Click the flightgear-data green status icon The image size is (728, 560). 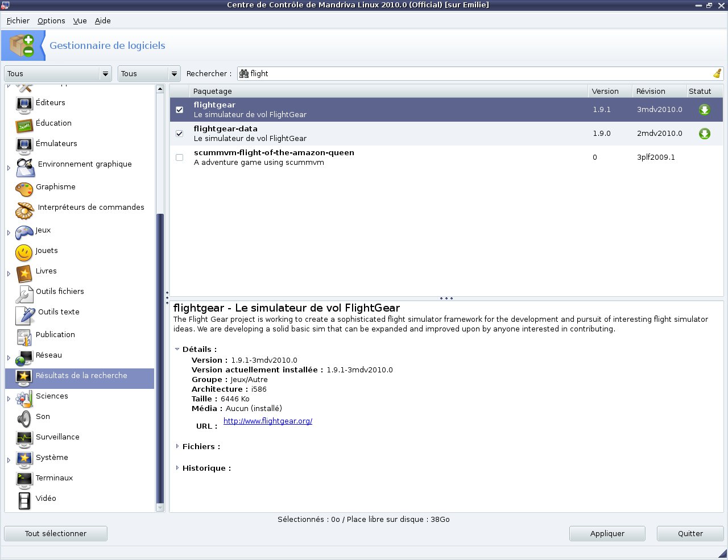[704, 134]
